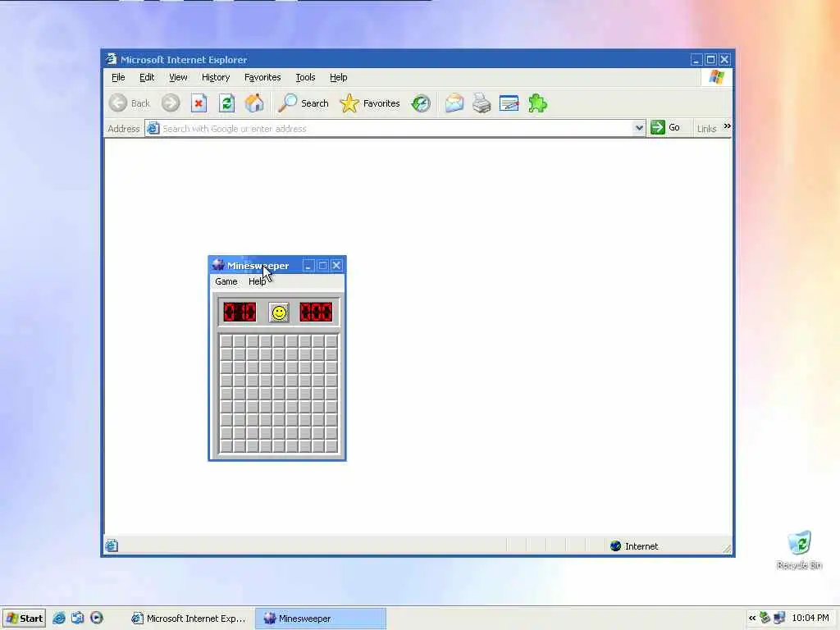Click the Windows flag logo in IE

tap(717, 77)
